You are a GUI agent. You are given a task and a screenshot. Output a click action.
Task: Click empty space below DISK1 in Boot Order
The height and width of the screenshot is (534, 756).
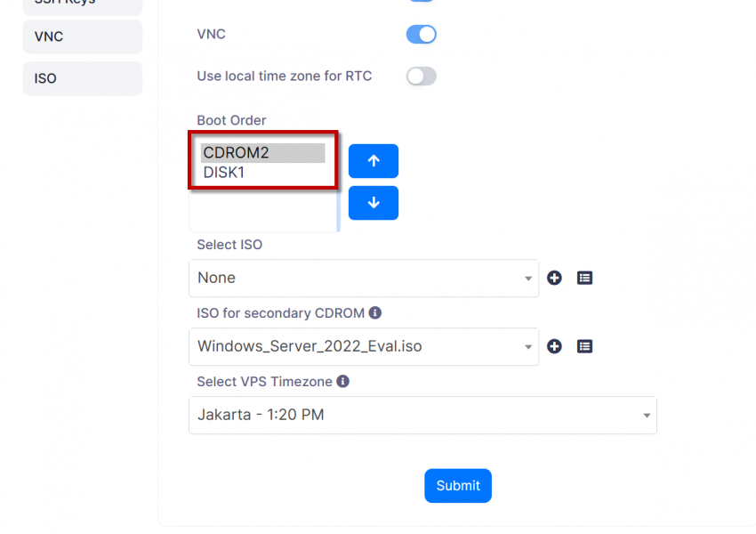pyautogui.click(x=261, y=212)
